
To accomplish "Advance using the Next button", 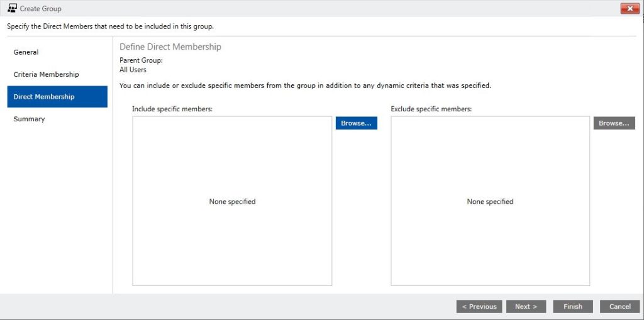I will tap(526, 306).
